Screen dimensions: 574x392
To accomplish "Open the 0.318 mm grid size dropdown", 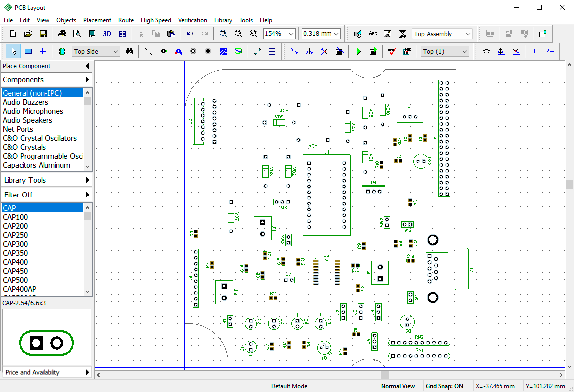I will point(336,34).
